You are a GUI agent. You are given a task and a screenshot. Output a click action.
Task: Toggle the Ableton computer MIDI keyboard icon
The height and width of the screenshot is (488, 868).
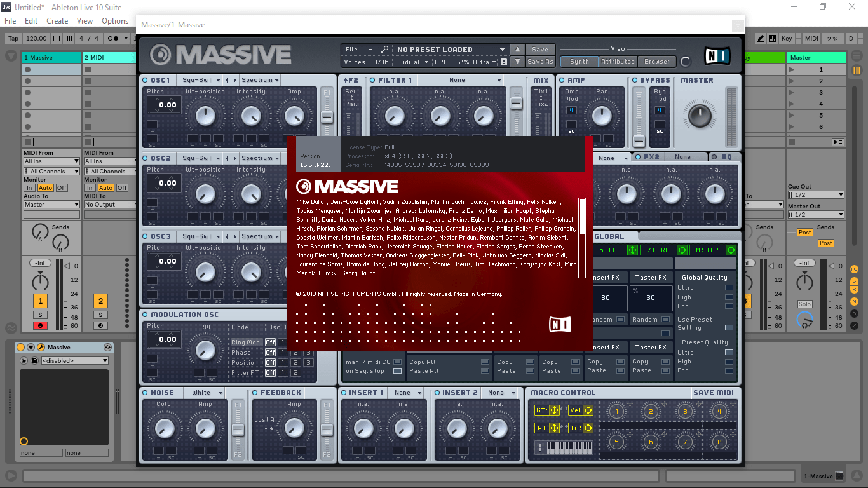[772, 39]
